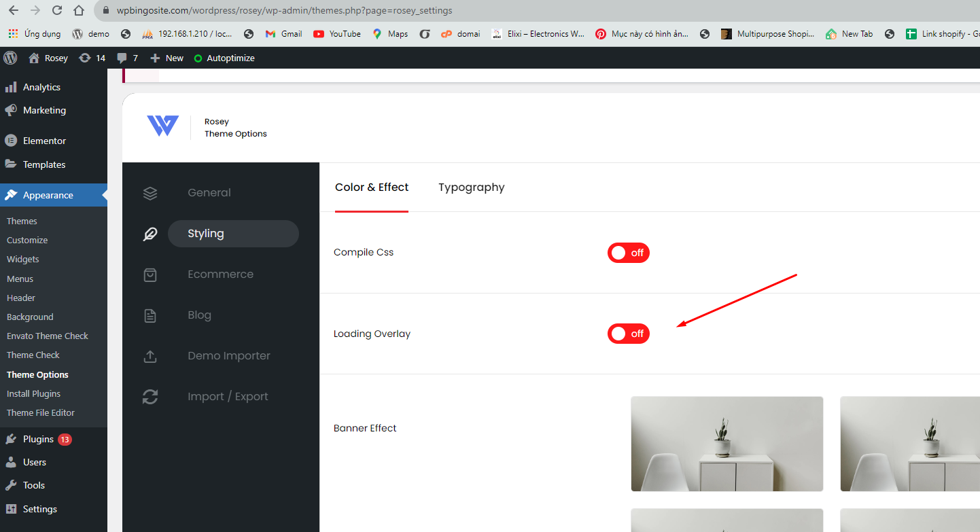This screenshot has width=980, height=532.
Task: Click the browser address bar URL
Action: (284, 11)
